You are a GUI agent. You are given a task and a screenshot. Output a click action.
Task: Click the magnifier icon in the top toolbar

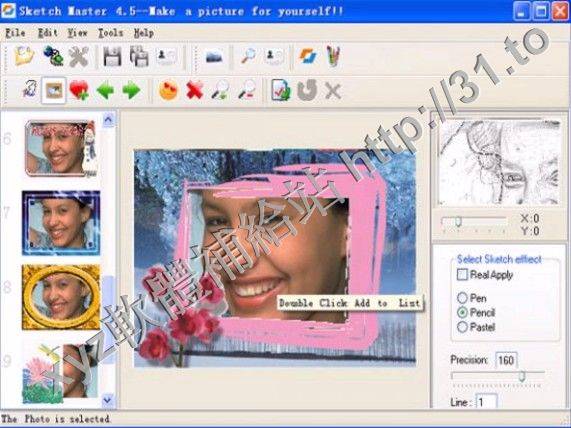coord(248,56)
